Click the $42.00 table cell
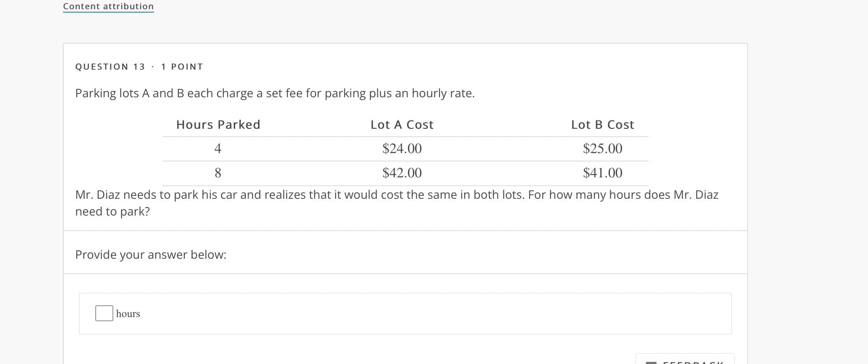Image resolution: width=868 pixels, height=364 pixels. pos(402,173)
